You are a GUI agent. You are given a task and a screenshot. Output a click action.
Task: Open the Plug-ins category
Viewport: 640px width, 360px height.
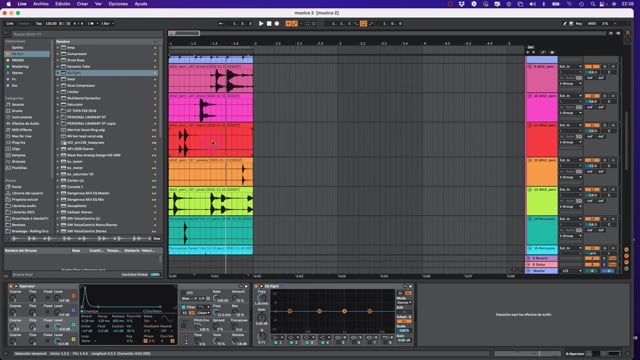pos(18,142)
